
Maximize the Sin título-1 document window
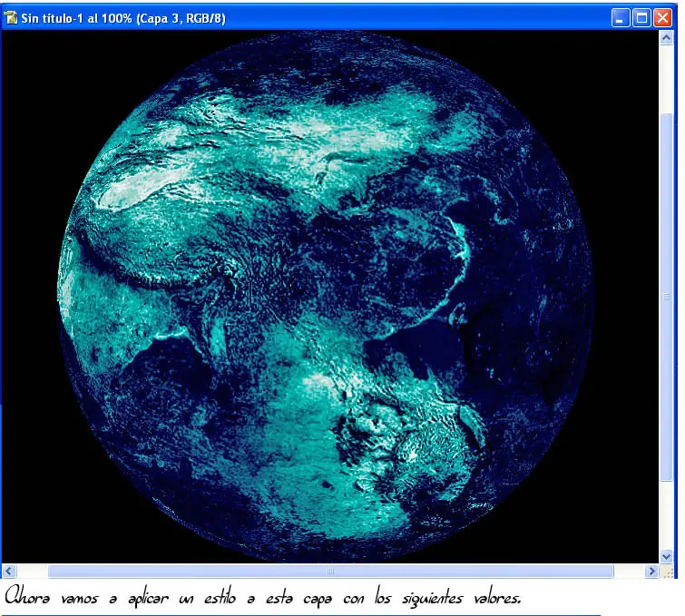point(641,18)
